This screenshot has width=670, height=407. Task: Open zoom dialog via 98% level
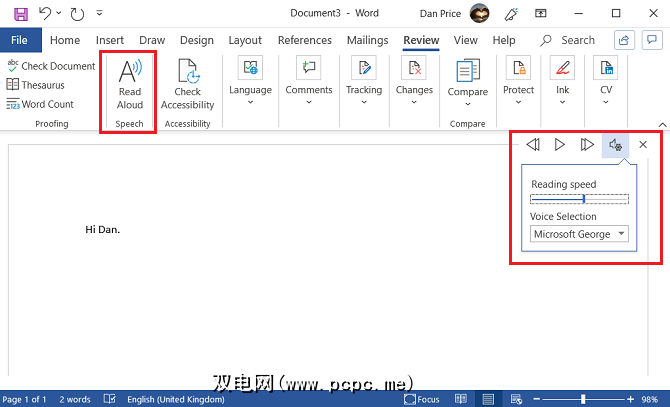coord(649,399)
